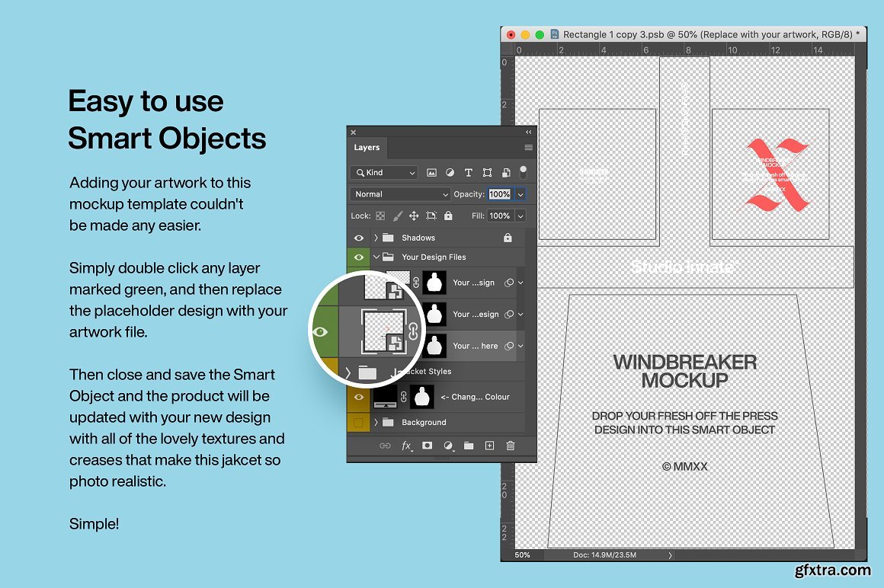Open the Opacity slider dropdown arrow
Image resolution: width=884 pixels, height=588 pixels.
tap(520, 194)
